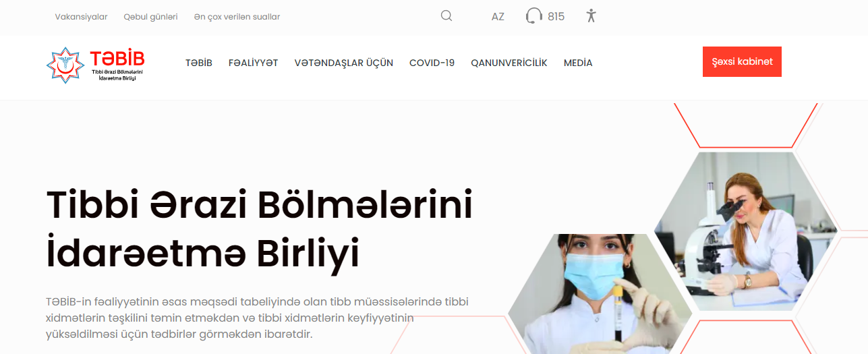This screenshot has height=354, width=868.
Task: Open the search magnifier icon
Action: tap(446, 16)
